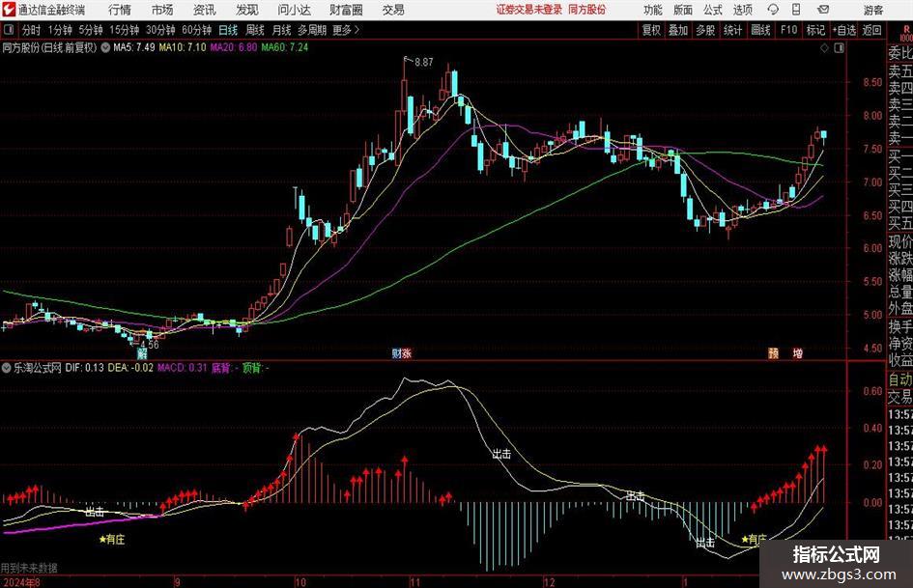The width and height of the screenshot is (913, 588).
Task: Expand the 乐淘公式网 indicator dropdown
Action: pos(7,368)
